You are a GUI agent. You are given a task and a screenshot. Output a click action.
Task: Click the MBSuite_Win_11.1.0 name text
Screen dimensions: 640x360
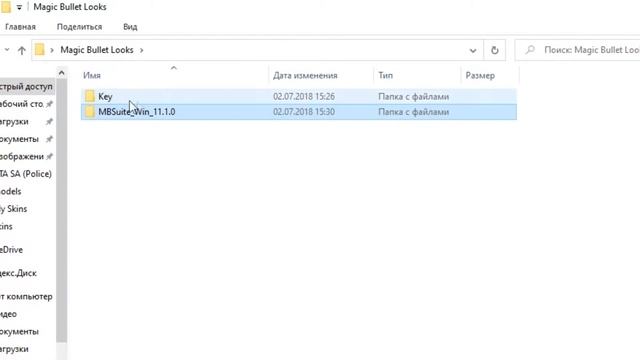137,112
